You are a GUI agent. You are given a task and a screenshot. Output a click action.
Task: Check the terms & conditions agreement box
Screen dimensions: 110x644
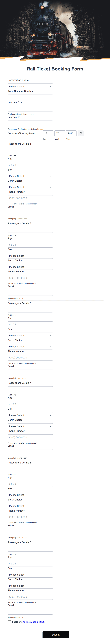[9, 622]
